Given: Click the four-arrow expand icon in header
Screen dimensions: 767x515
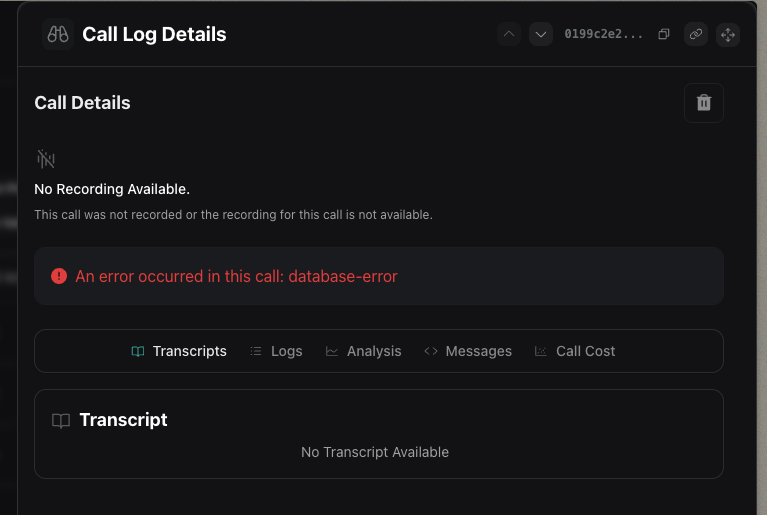Looking at the screenshot, I should click(727, 34).
